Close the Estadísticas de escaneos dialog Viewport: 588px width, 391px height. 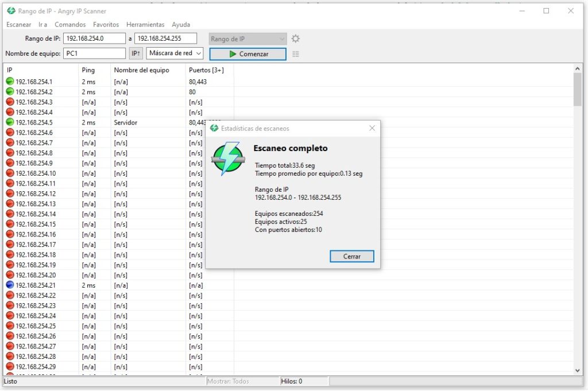click(372, 128)
